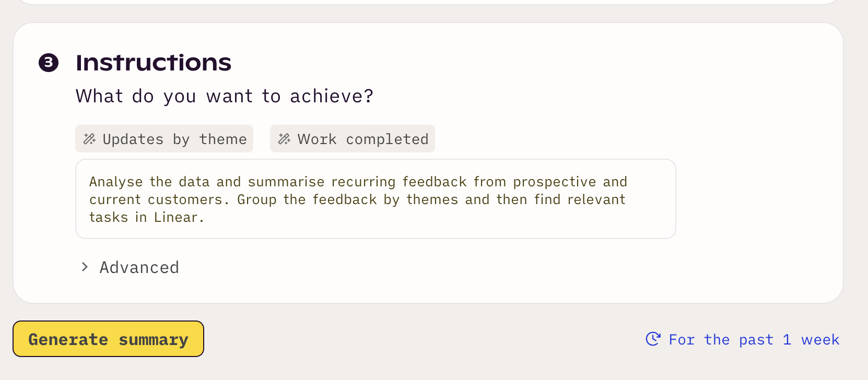Click the word prospective in instructions
868x380 pixels.
pyautogui.click(x=555, y=182)
